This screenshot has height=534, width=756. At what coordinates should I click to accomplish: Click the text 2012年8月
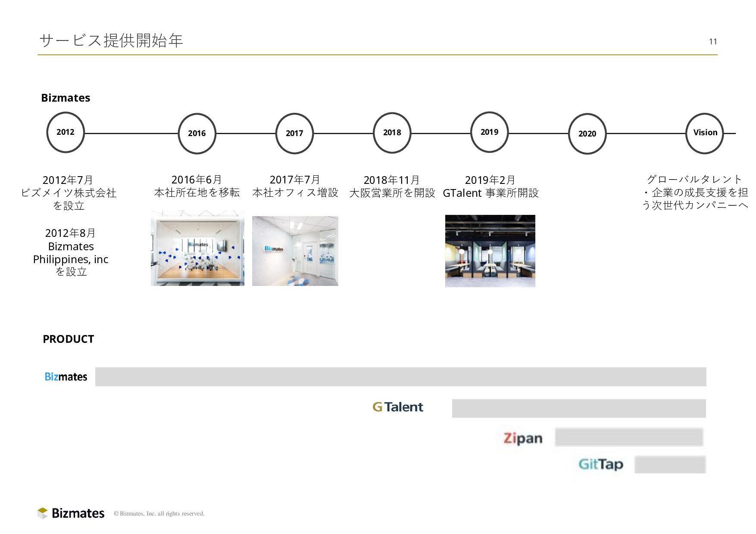point(70,233)
